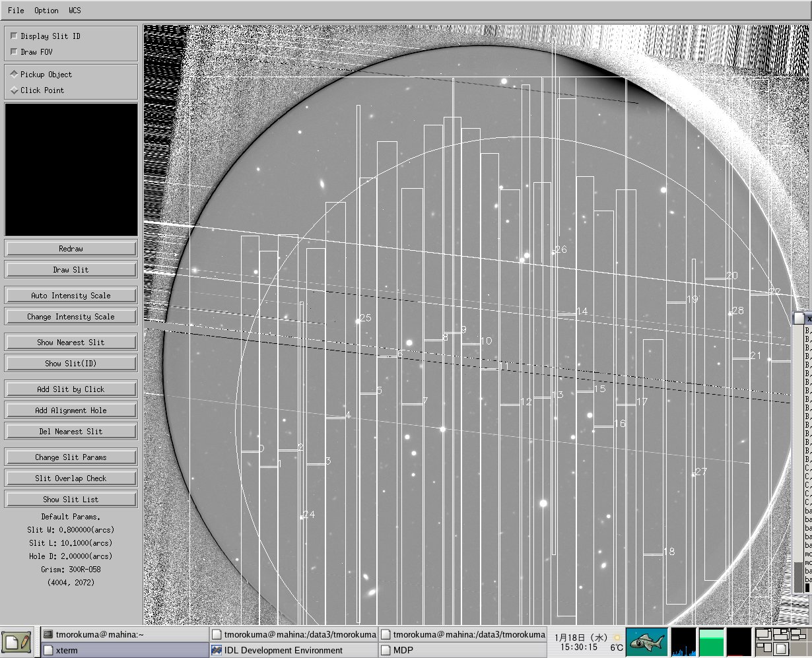
Task: Open Change Slit Params
Action: 71,457
